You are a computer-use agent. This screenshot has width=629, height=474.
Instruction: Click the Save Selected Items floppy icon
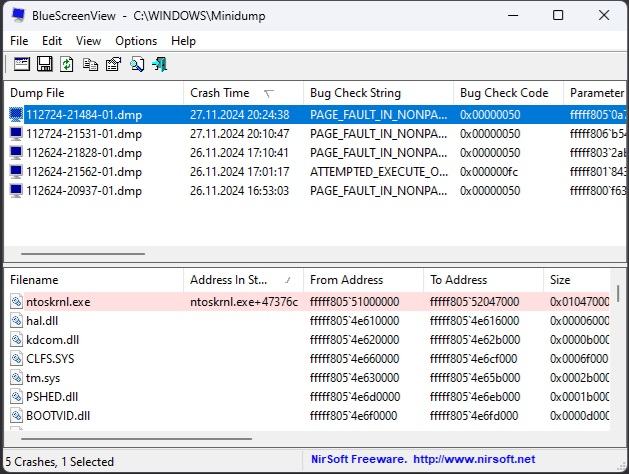click(45, 64)
